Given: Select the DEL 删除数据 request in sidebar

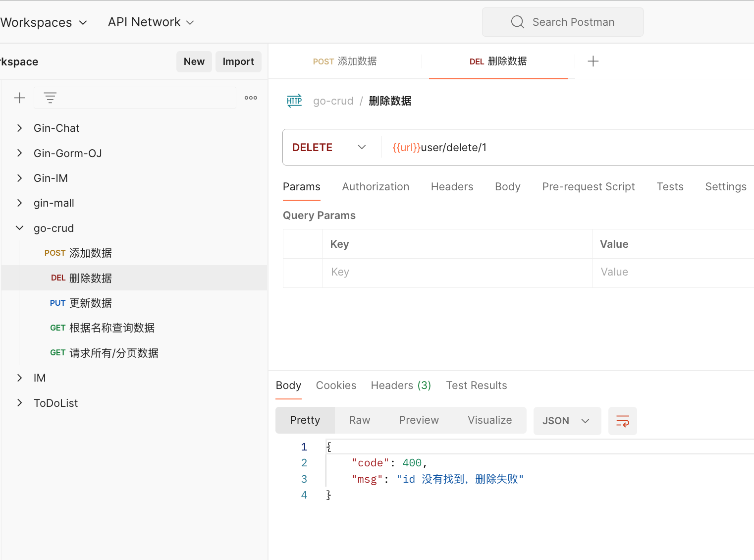Looking at the screenshot, I should [x=134, y=278].
